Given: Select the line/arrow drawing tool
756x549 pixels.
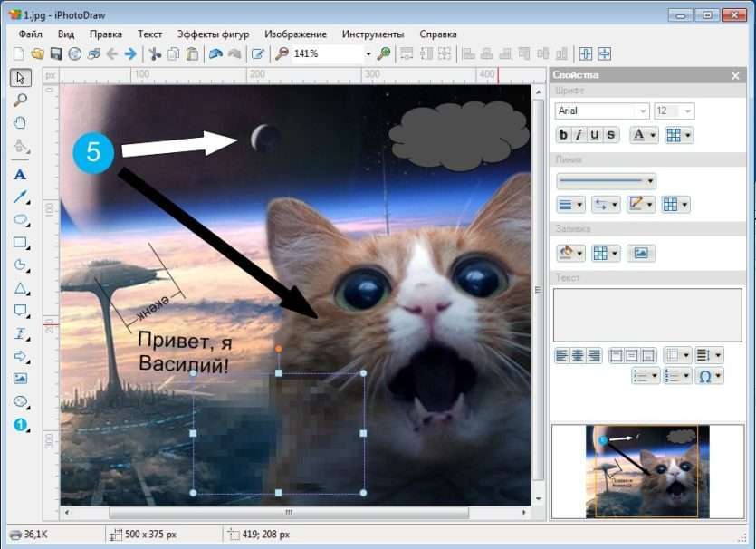Looking at the screenshot, I should [20, 197].
